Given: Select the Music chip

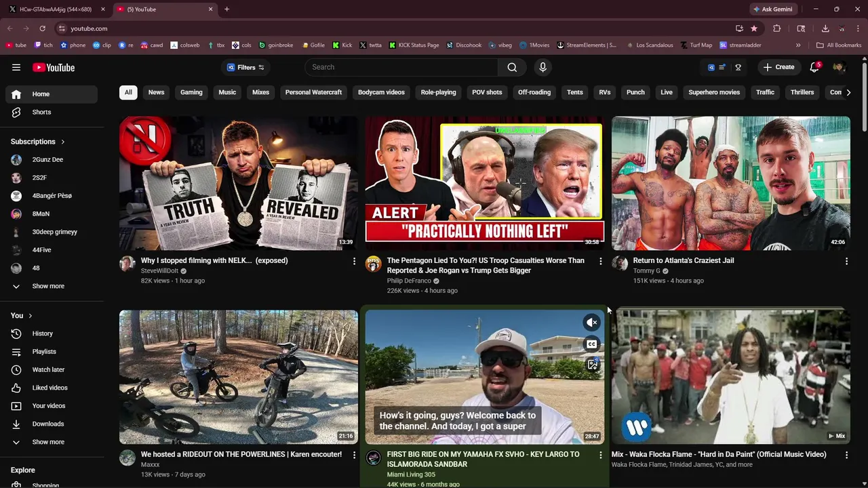Looking at the screenshot, I should (227, 92).
